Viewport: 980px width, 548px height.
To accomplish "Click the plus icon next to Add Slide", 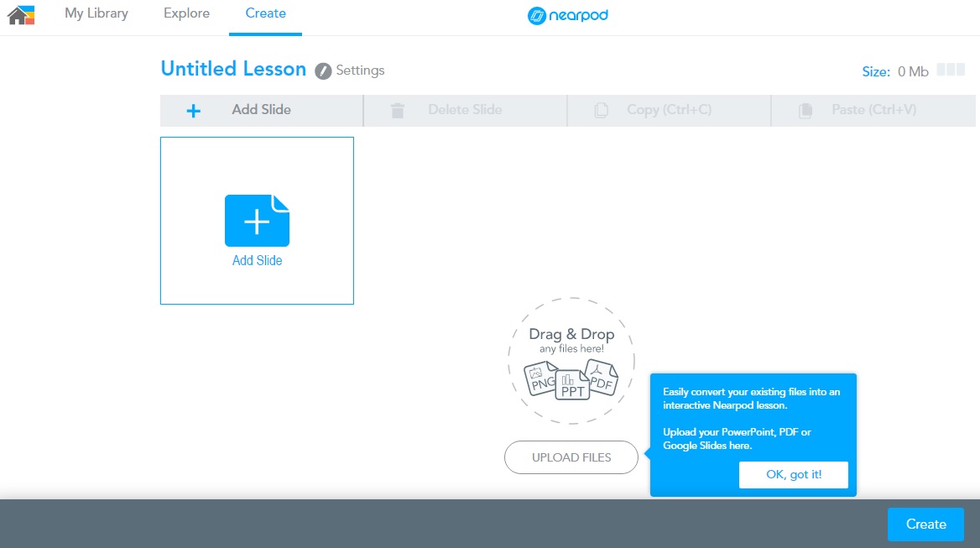I will 193,110.
